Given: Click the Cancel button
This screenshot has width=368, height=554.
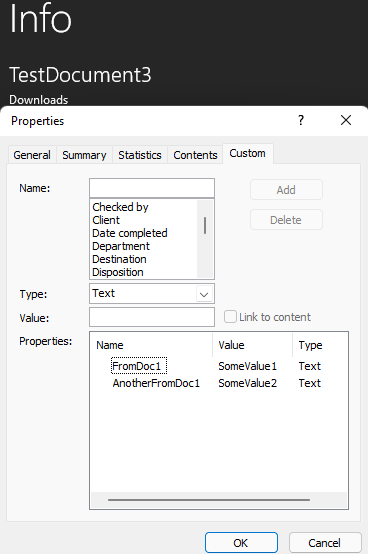Looking at the screenshot, I should point(325,543).
